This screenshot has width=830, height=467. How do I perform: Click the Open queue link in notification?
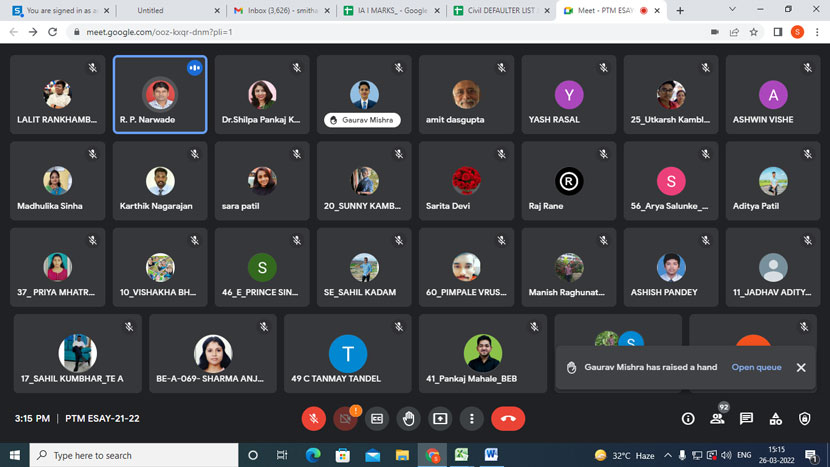pos(756,367)
